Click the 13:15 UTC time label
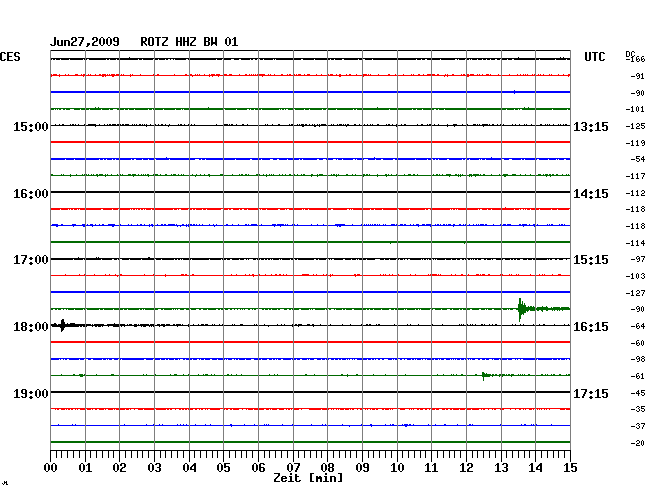 (x=591, y=126)
